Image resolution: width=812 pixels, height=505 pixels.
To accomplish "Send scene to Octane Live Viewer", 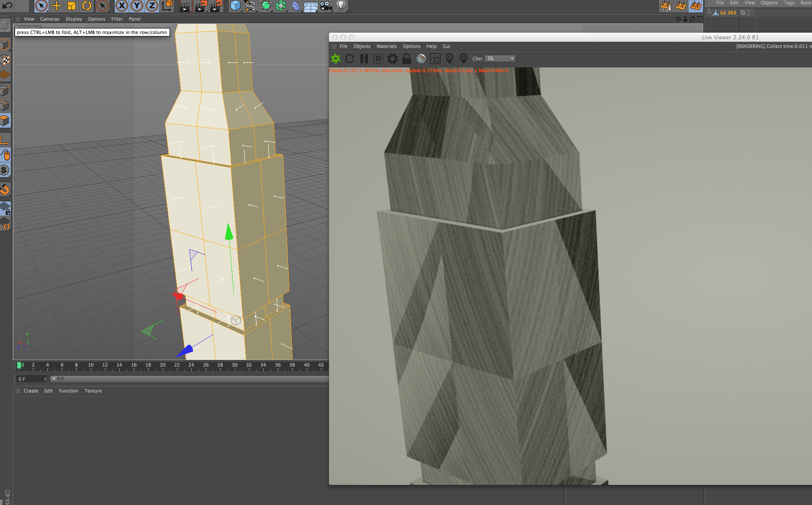I will (x=336, y=59).
